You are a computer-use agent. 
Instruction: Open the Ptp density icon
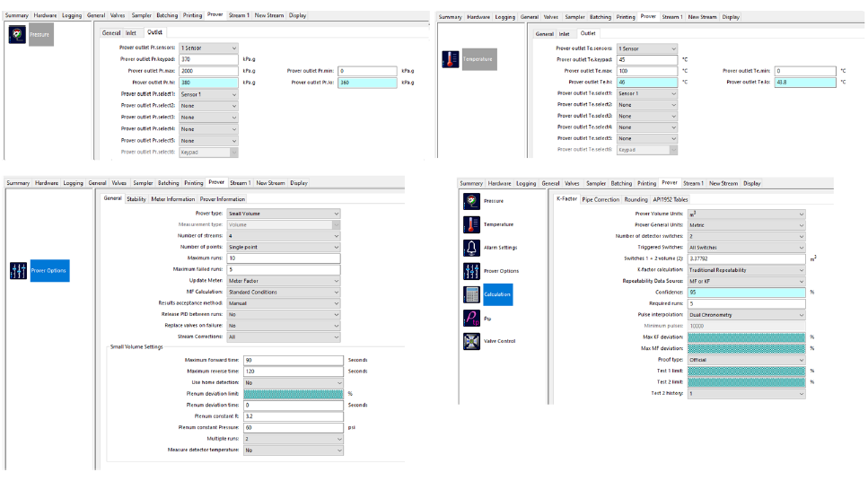[x=471, y=319]
